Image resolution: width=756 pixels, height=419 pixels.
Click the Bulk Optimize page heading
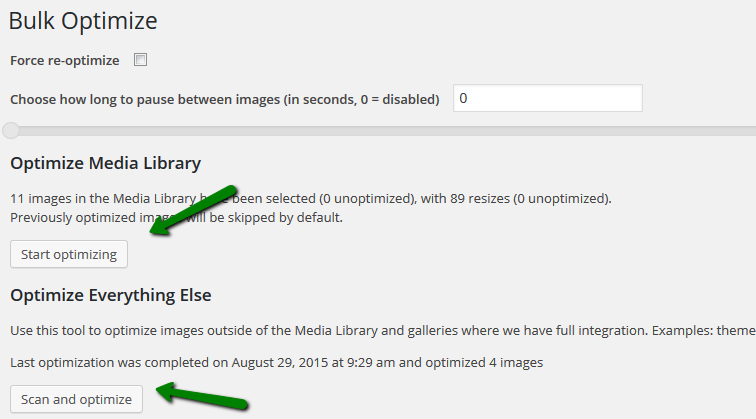pos(83,20)
